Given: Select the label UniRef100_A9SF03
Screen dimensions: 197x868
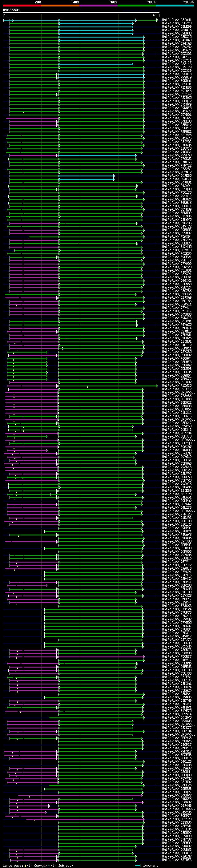Looking at the screenshot, I should [x=177, y=155].
